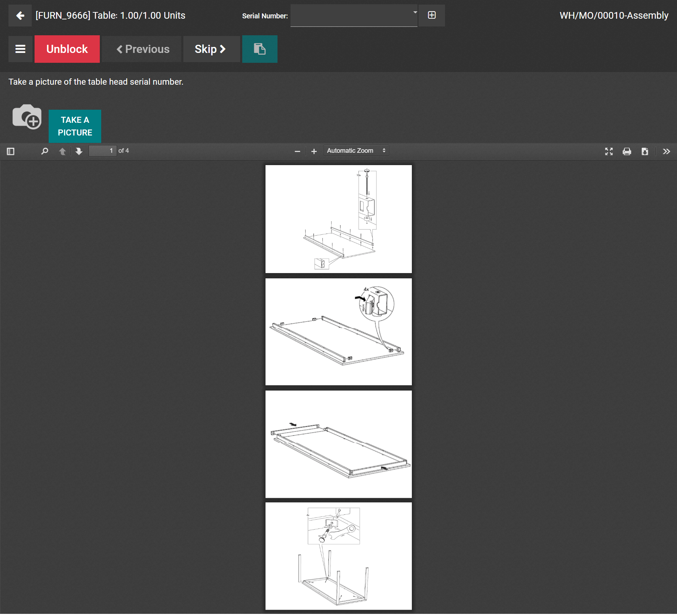This screenshot has width=677, height=616.
Task: Select fourth PDF page with table legs
Action: point(338,556)
